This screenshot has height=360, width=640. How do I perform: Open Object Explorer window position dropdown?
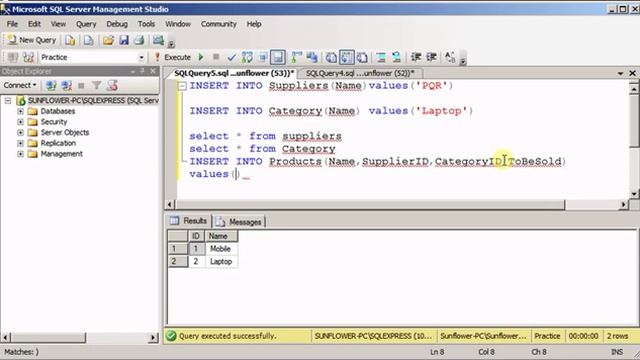tap(133, 71)
